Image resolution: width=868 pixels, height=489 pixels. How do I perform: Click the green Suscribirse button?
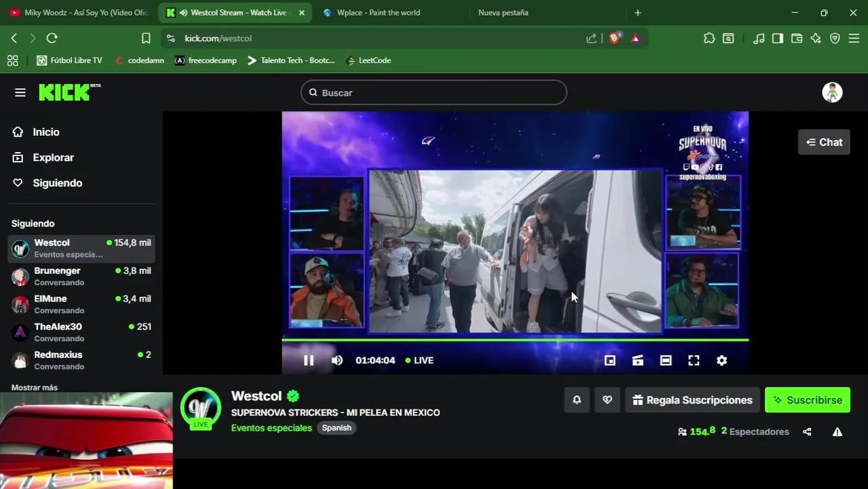coord(808,400)
